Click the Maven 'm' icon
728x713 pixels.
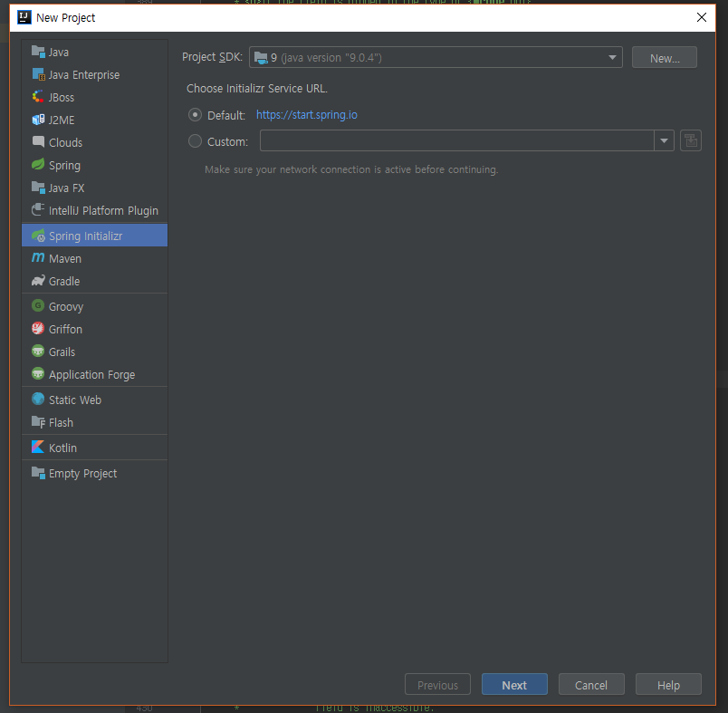click(38, 258)
